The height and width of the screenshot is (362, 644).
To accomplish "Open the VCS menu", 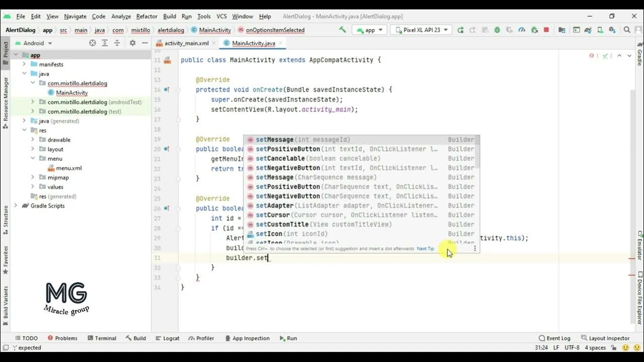I will point(221,17).
